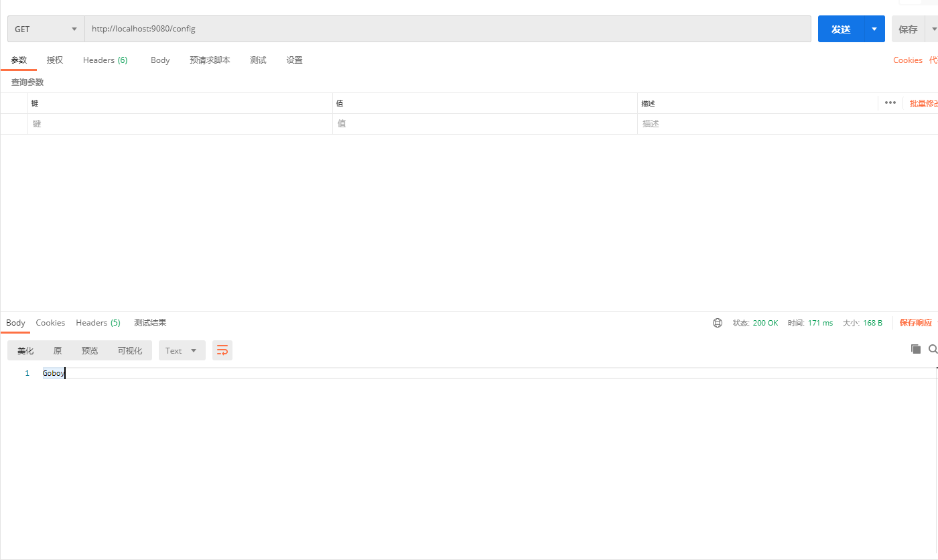Click the Cookies link at top right
The height and width of the screenshot is (560, 938).
click(908, 60)
